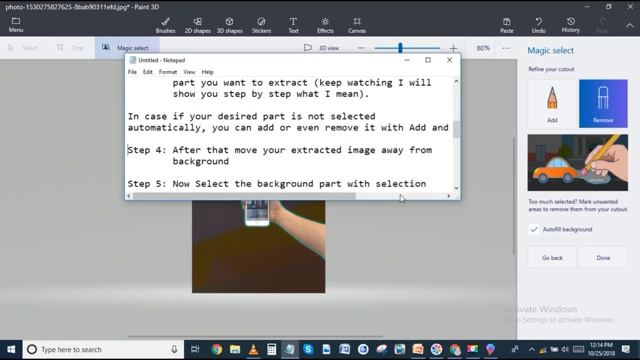Click the zoom in plus button
The width and height of the screenshot is (640, 360).
453,48
